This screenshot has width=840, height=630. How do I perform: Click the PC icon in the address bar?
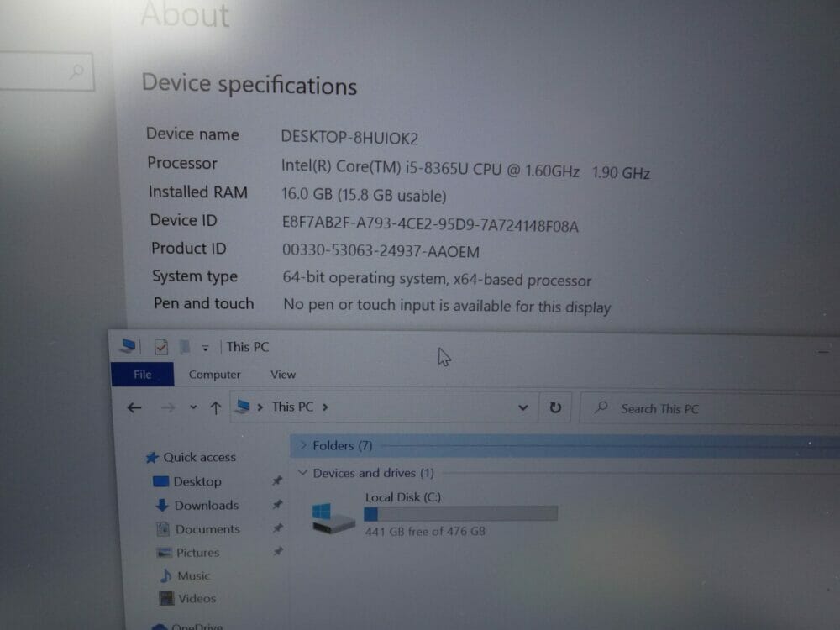[243, 407]
